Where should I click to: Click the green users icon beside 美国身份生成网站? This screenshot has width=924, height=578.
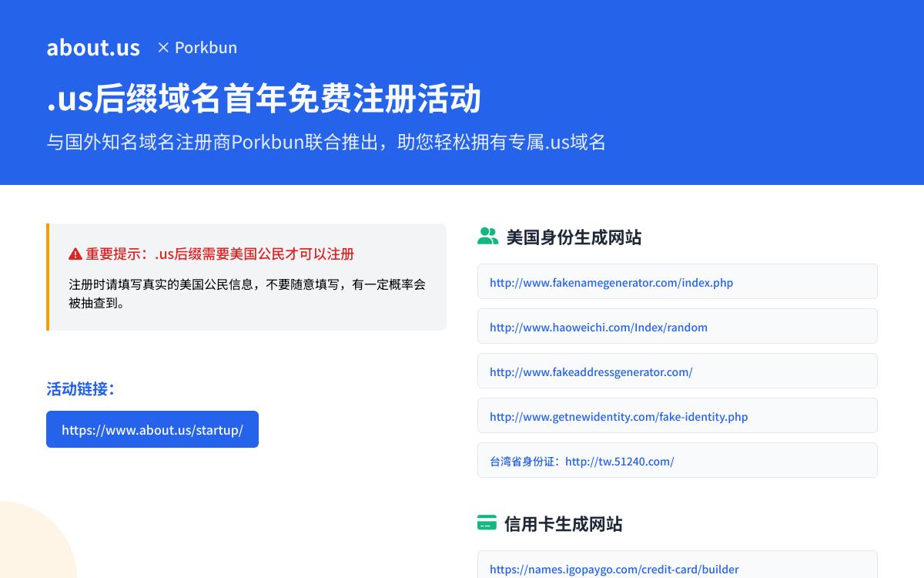(x=487, y=237)
